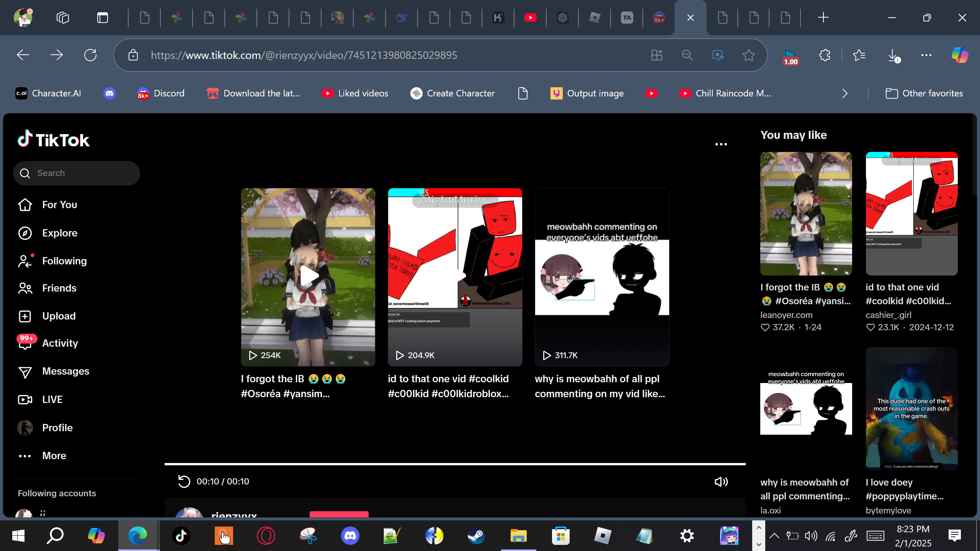980x551 pixels.
Task: Click the replay video icon
Action: click(x=184, y=481)
